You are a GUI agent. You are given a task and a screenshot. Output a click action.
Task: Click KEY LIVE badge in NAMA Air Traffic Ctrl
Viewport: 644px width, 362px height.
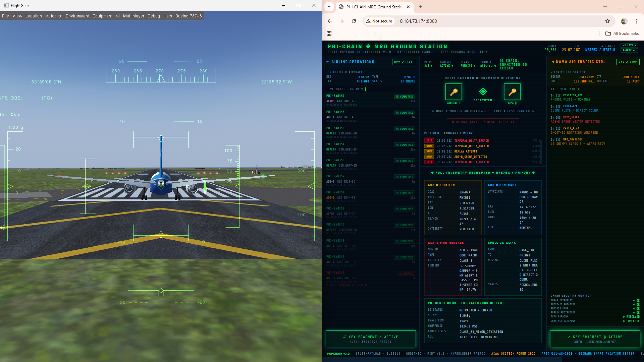click(628, 62)
